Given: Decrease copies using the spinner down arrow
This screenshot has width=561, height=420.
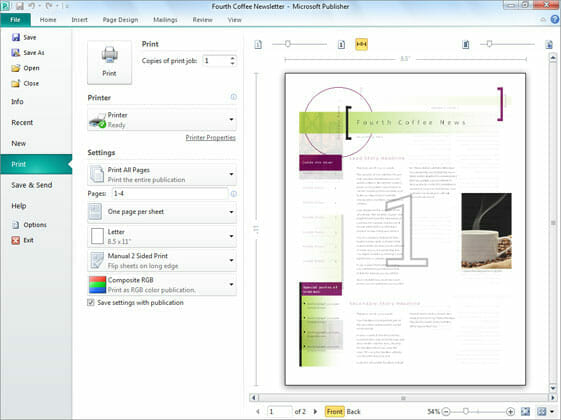Looking at the screenshot, I should 233,64.
